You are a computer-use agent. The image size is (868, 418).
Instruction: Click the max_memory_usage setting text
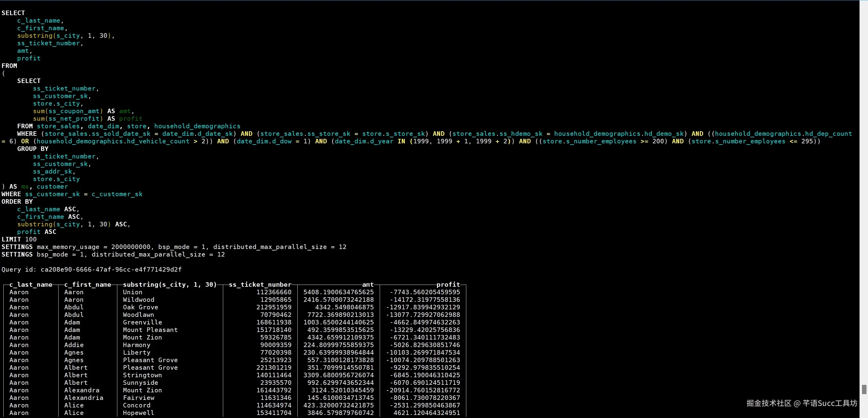click(68, 247)
